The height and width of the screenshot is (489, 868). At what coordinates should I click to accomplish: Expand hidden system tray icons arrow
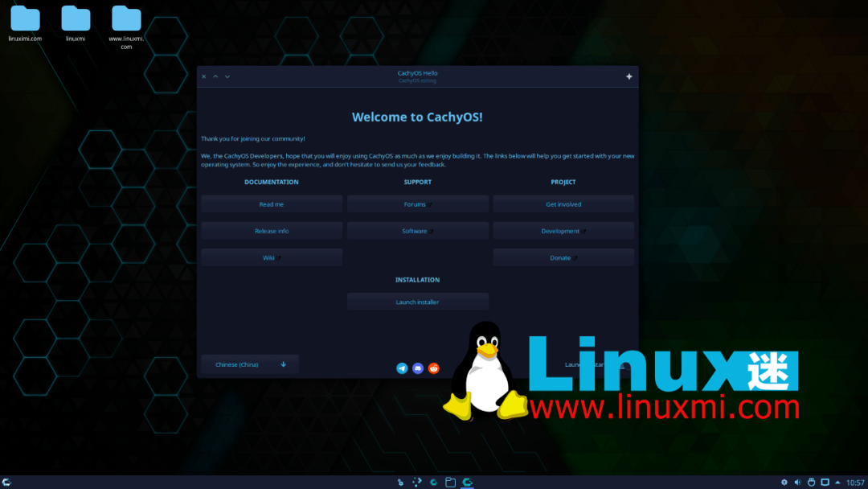point(837,482)
